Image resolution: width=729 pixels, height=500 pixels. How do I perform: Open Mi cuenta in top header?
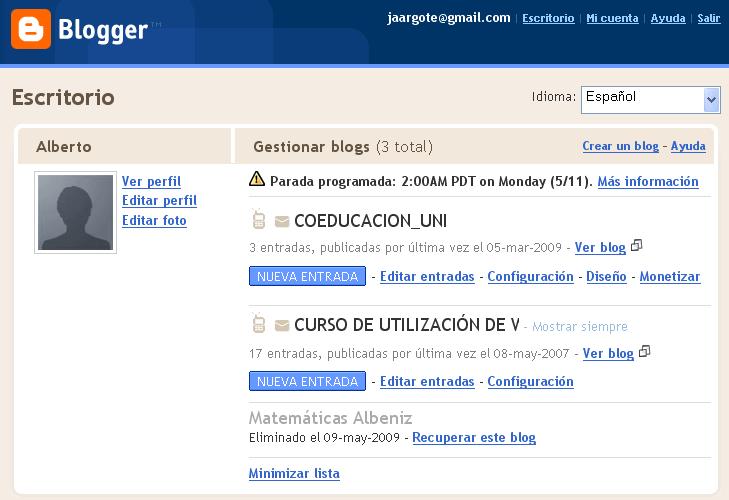[612, 18]
